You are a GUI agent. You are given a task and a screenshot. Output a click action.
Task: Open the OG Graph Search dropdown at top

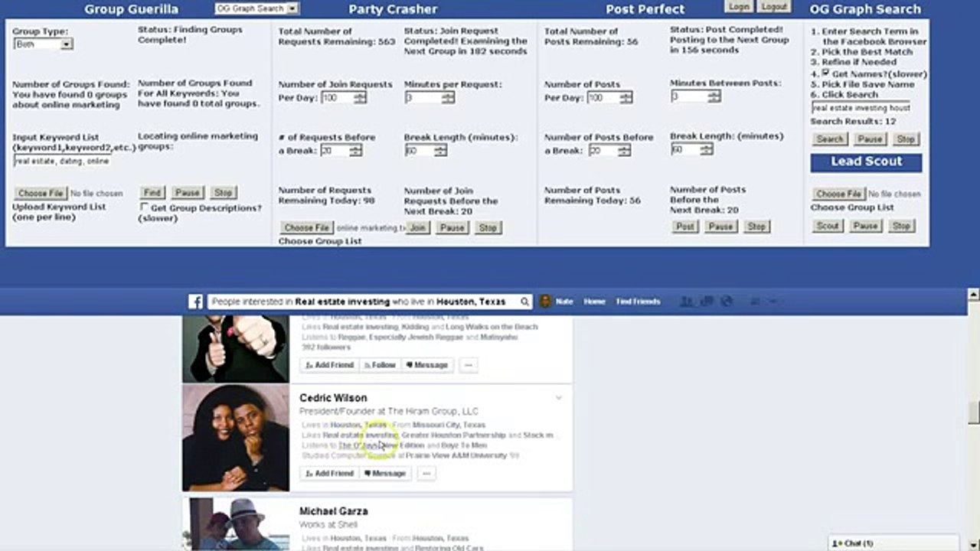256,8
